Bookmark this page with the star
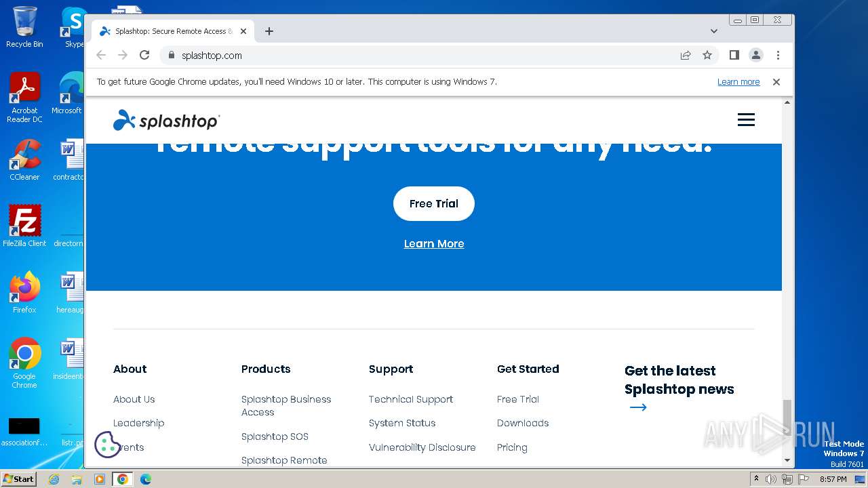 [x=707, y=56]
